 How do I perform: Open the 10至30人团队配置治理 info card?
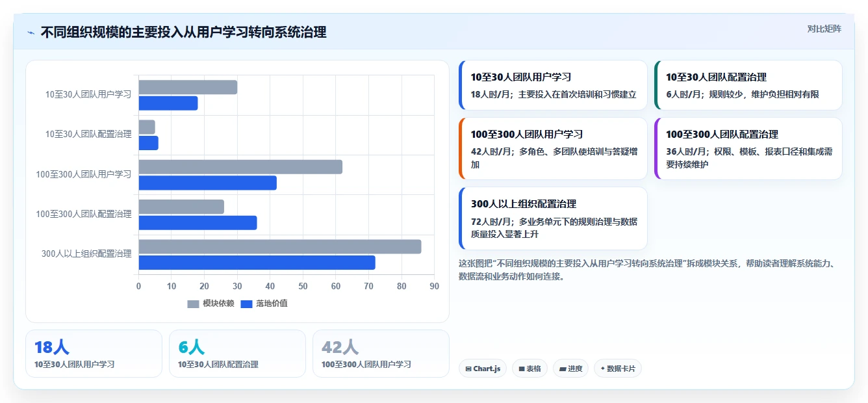[748, 85]
